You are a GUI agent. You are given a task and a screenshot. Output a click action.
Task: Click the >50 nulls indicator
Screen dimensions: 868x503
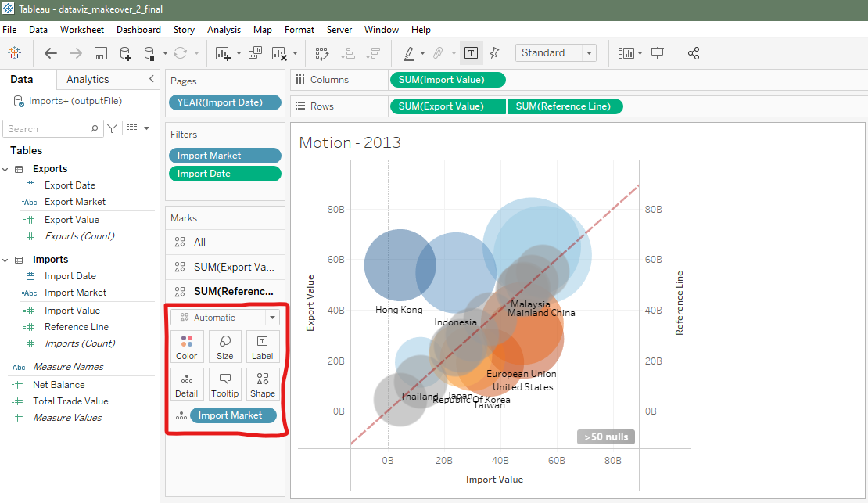[x=605, y=437]
